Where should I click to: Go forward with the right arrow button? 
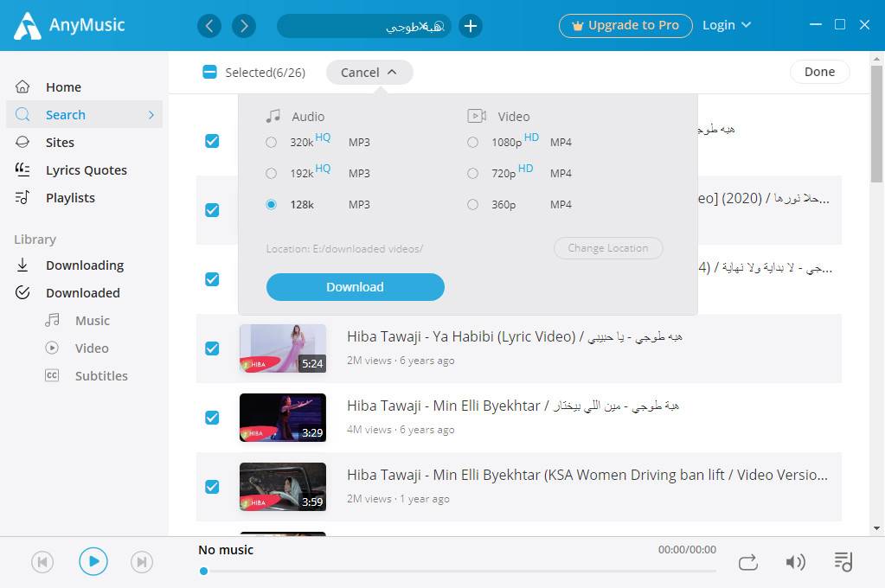[244, 26]
